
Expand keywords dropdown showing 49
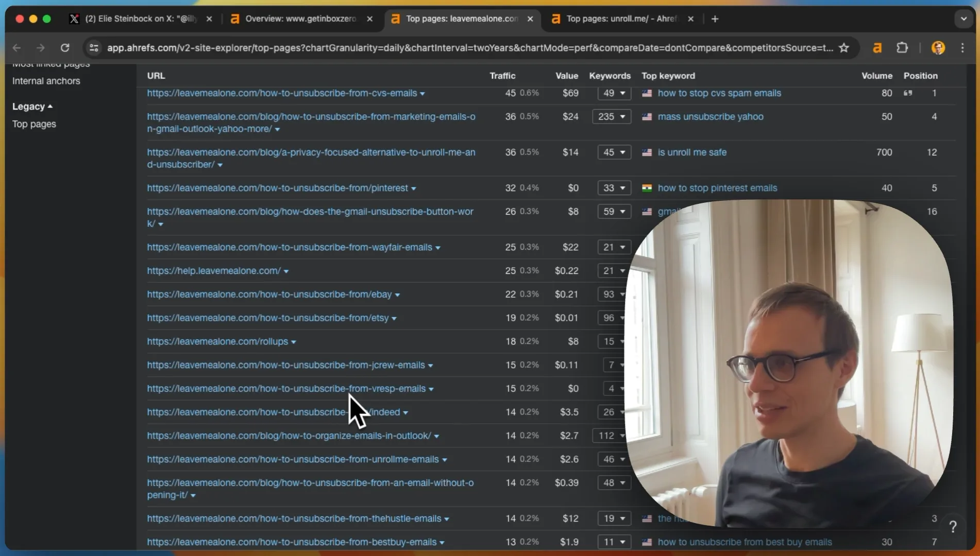(x=614, y=93)
